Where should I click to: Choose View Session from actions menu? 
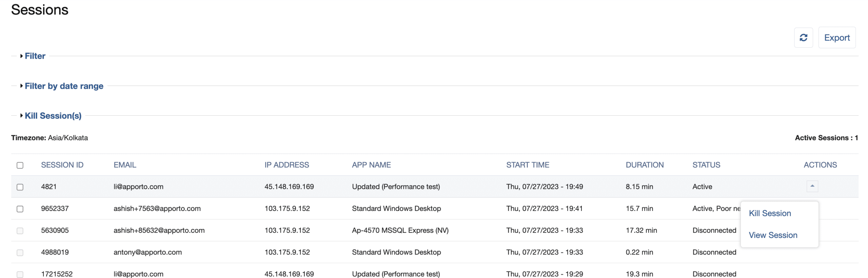click(x=772, y=235)
